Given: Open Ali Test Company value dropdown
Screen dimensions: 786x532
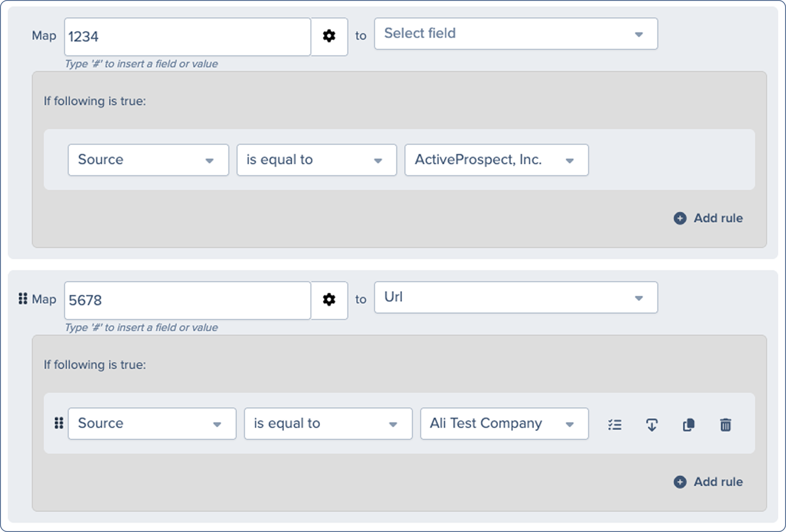Looking at the screenshot, I should (x=504, y=424).
